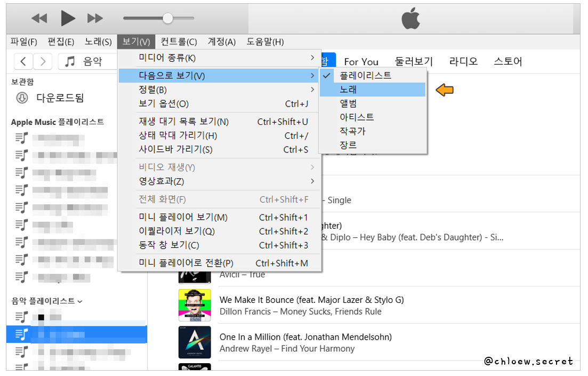
Task: Click the We Make It Bounce album artwork
Action: coord(195,306)
